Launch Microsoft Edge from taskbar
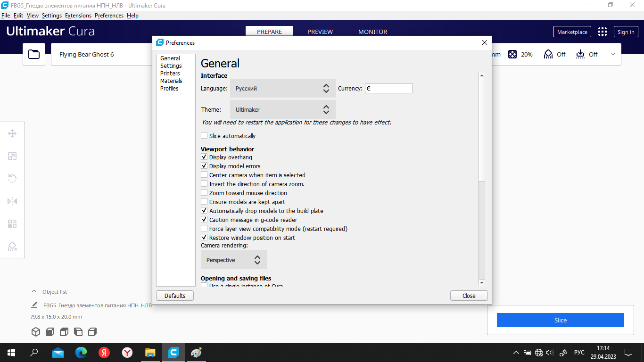Viewport: 644px width, 362px height. point(81,352)
